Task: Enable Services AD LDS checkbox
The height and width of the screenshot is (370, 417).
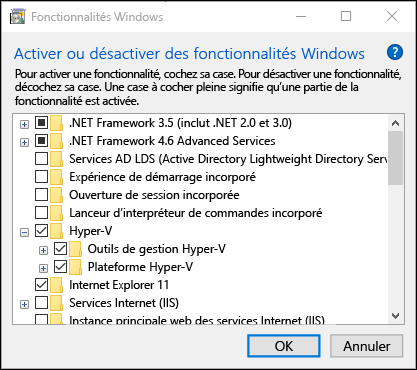Action: pos(41,159)
